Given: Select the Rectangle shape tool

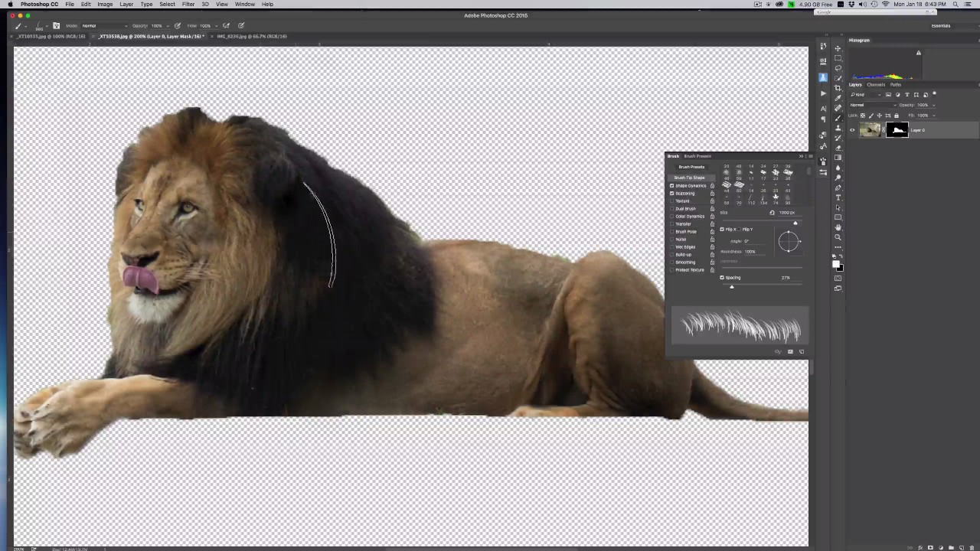Looking at the screenshot, I should pos(838,217).
